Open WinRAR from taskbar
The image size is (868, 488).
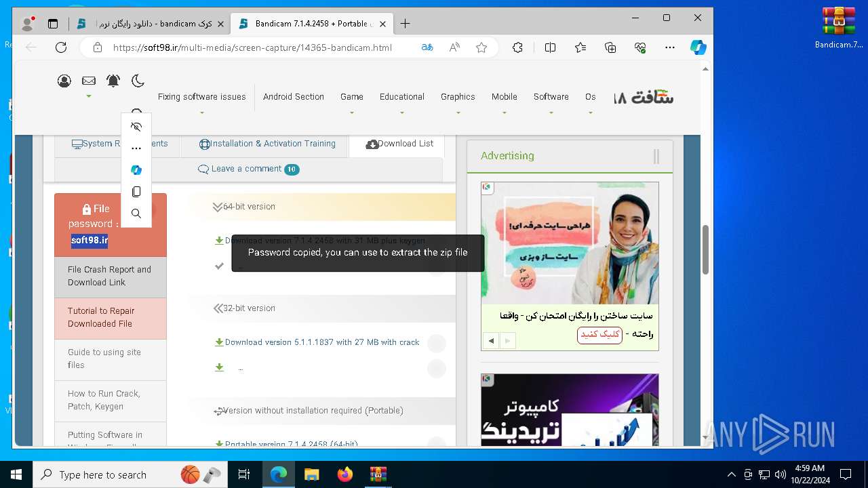tap(378, 474)
